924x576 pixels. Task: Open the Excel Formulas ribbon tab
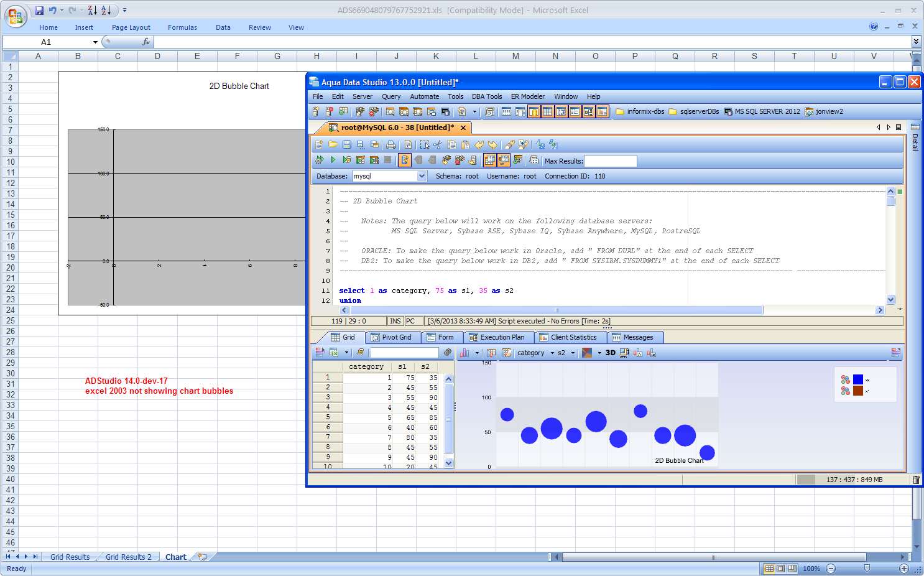click(x=182, y=27)
